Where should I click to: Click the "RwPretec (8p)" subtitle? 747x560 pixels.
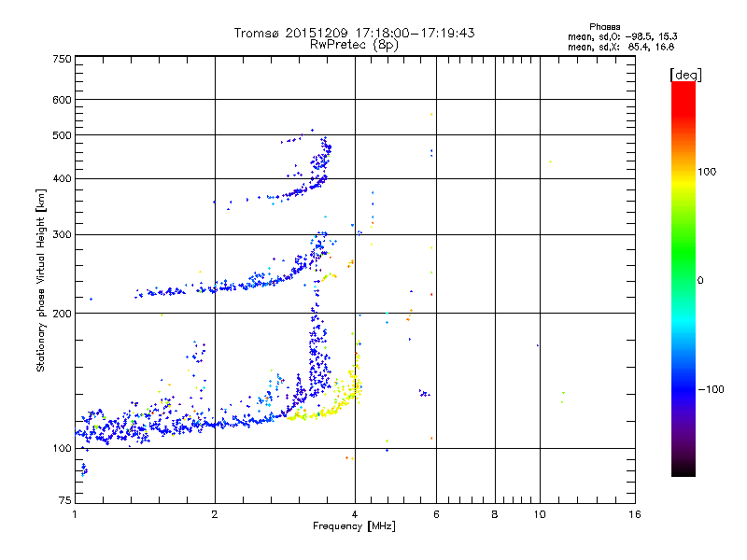pos(354,45)
